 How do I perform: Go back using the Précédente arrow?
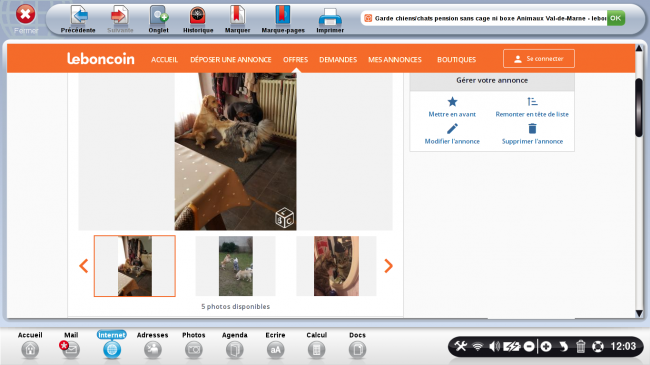click(x=78, y=19)
